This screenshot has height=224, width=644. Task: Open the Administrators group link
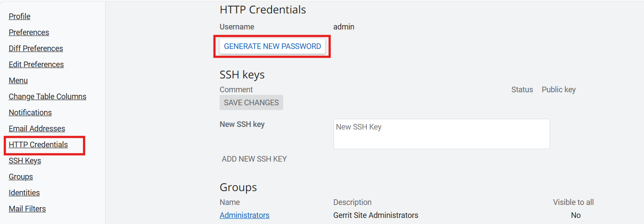pyautogui.click(x=244, y=215)
